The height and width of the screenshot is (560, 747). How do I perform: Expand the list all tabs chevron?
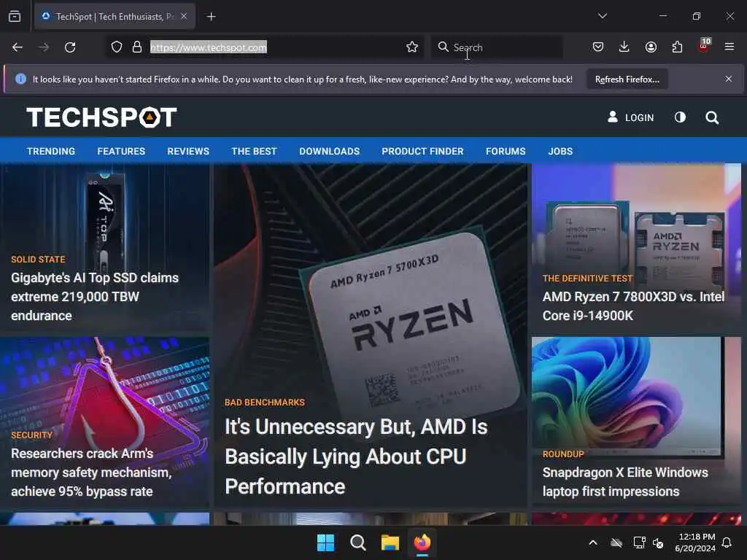tap(602, 16)
